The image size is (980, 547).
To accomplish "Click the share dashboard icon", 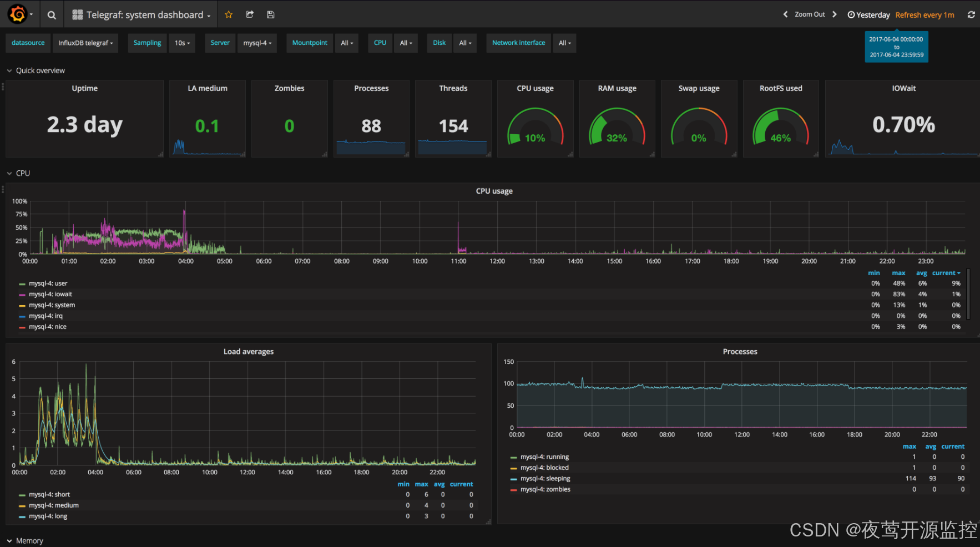I will 250,15.
